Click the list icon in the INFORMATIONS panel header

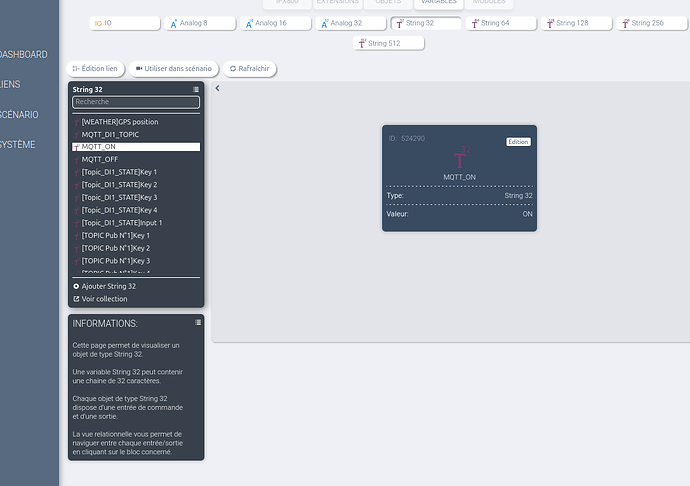(x=198, y=322)
